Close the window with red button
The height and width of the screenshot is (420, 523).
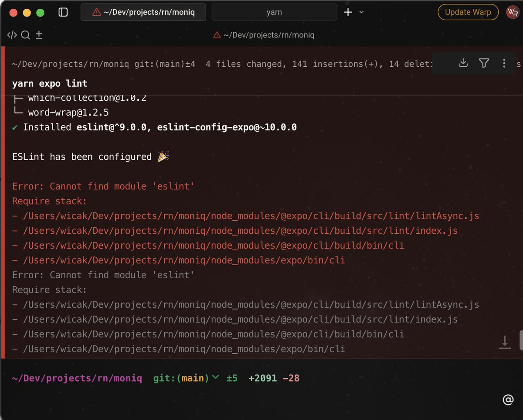[x=13, y=12]
